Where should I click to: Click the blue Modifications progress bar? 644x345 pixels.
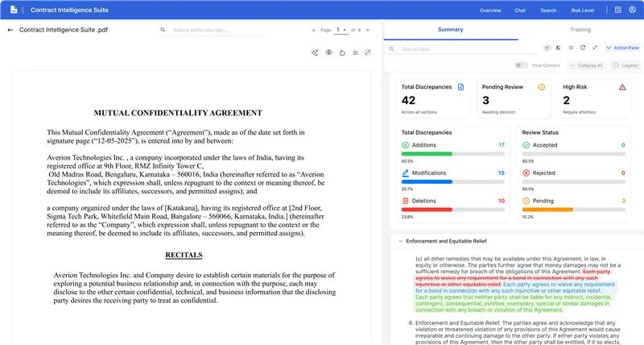[427, 181]
